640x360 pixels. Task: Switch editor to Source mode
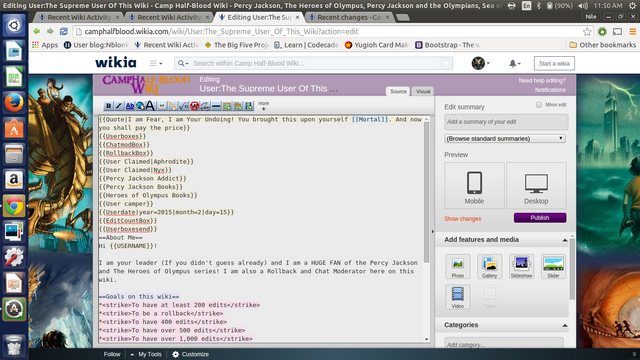pos(398,91)
